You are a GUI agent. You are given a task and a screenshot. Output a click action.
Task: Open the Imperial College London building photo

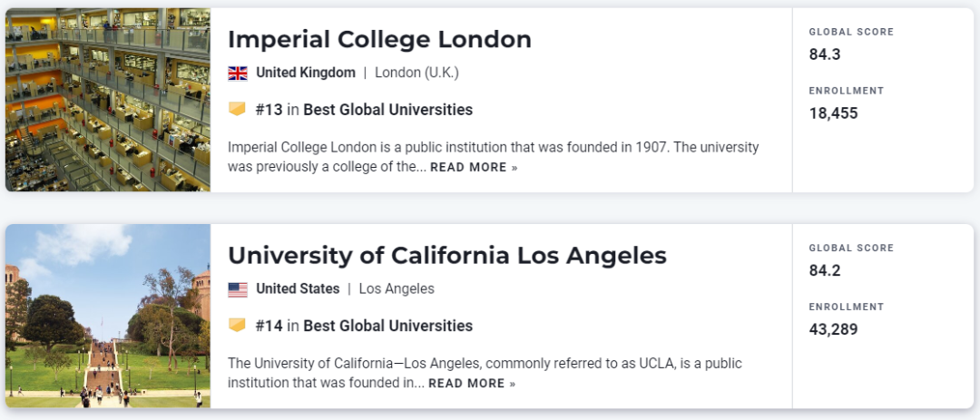point(108,100)
